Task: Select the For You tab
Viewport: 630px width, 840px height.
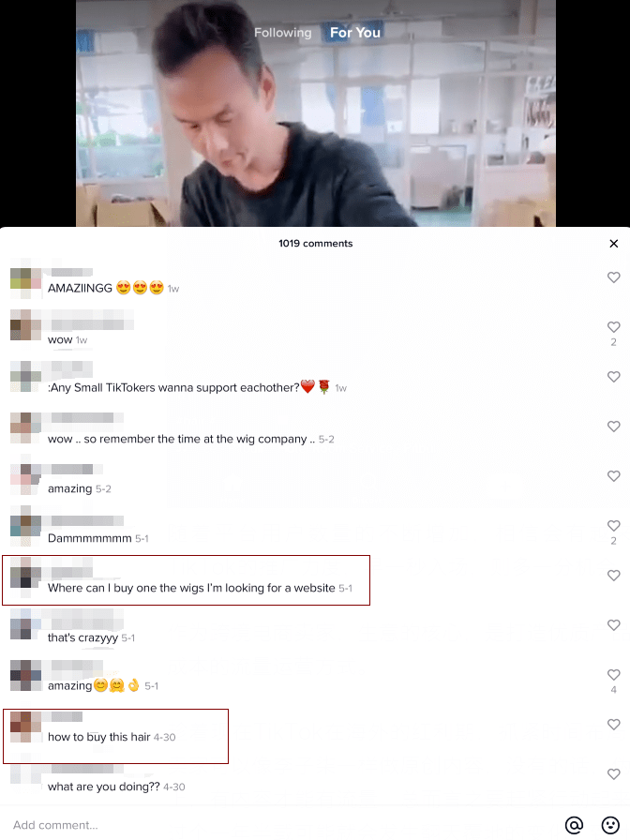Action: [x=354, y=33]
